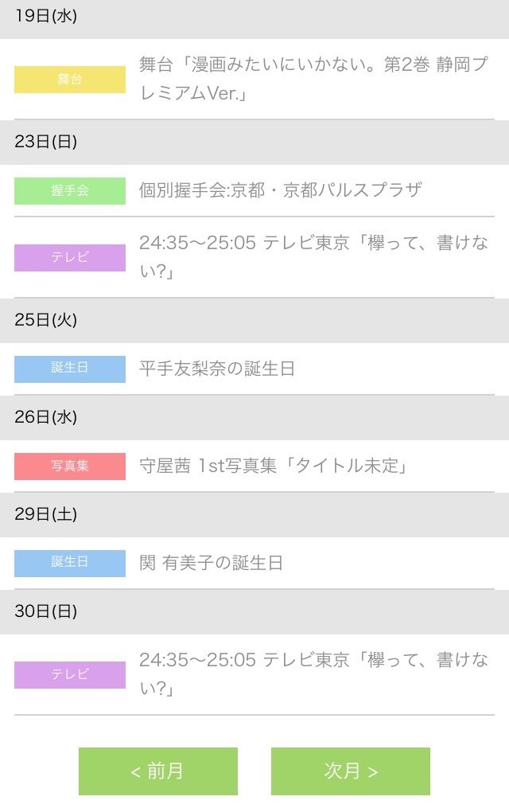Click the green 握手会 category tag

tap(70, 190)
